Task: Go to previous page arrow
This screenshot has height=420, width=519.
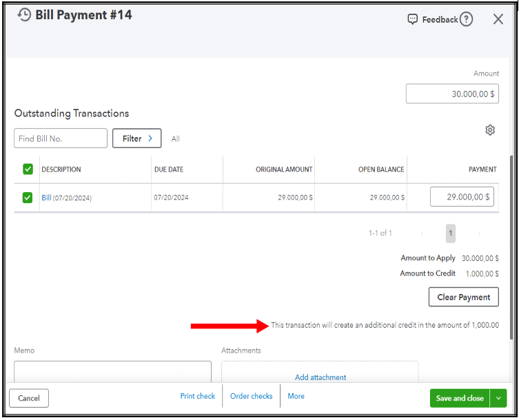Action: [422, 233]
